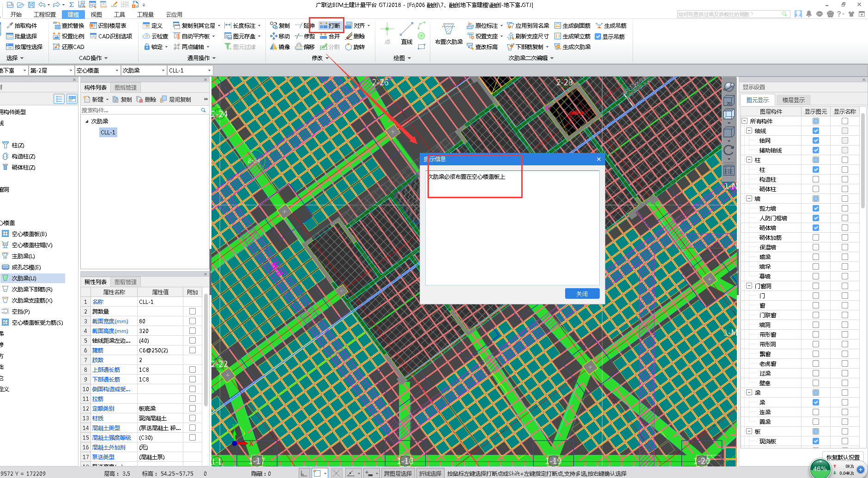Activate the 镜像 mirror tool
The image size is (868, 478).
280,47
